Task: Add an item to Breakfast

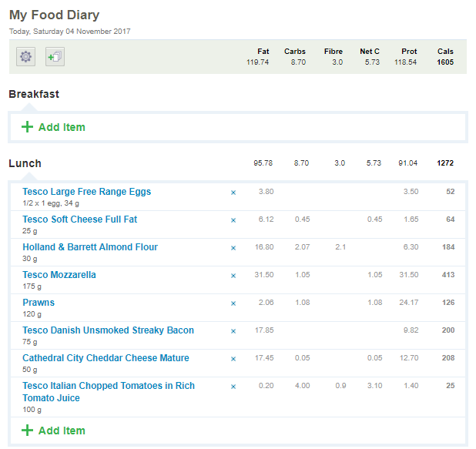Action: (53, 127)
